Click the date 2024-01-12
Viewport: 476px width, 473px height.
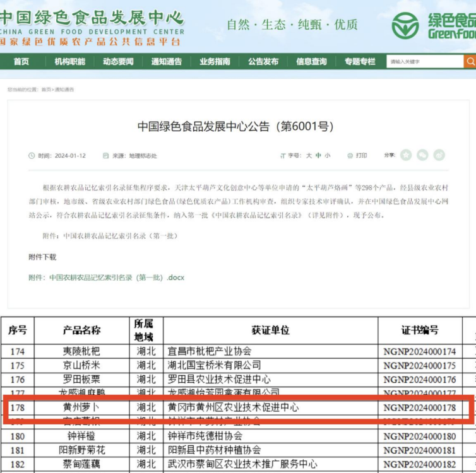pos(70,156)
